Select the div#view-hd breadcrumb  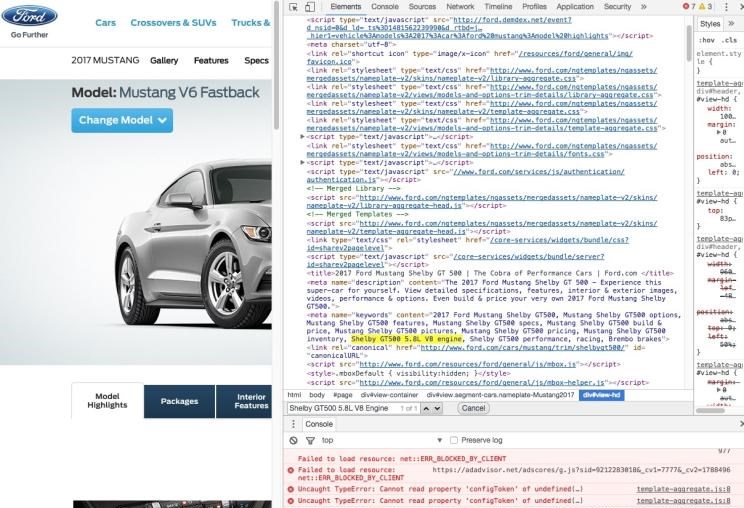tap(602, 395)
